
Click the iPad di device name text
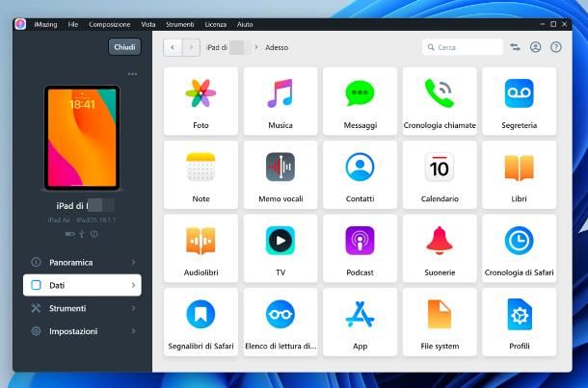(85, 206)
